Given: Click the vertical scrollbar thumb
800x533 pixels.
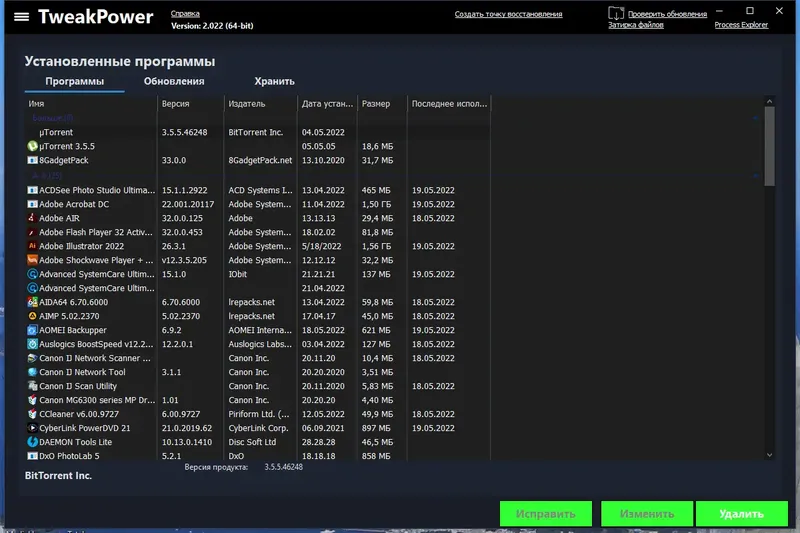Looking at the screenshot, I should (769, 146).
